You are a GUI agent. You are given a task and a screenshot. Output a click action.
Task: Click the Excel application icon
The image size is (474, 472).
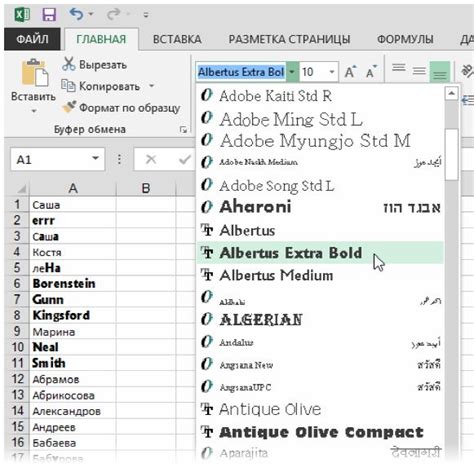coord(22,14)
